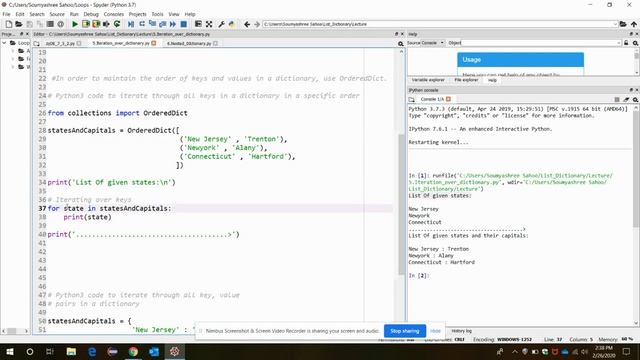Select 5.Iteration_over_dictionary.py editor tab
This screenshot has width=640, height=360.
pyautogui.click(x=121, y=43)
